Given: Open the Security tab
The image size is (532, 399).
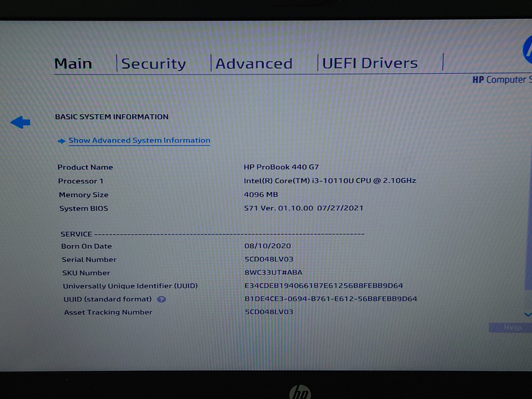Looking at the screenshot, I should coord(153,64).
